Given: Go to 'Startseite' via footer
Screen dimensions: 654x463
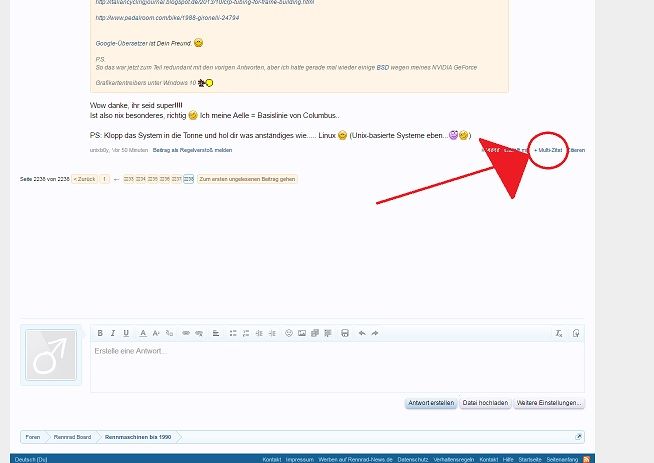Looking at the screenshot, I should click(x=530, y=459).
